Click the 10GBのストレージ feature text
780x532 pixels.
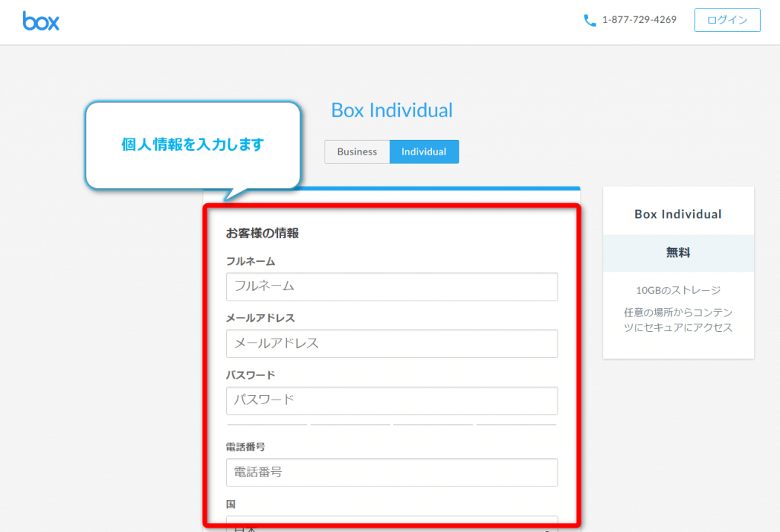[678, 290]
